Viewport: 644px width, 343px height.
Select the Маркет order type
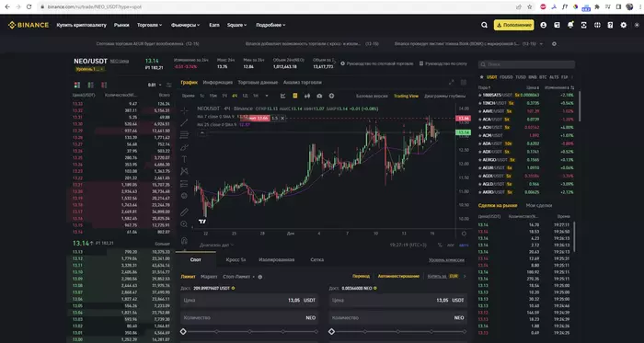click(209, 277)
